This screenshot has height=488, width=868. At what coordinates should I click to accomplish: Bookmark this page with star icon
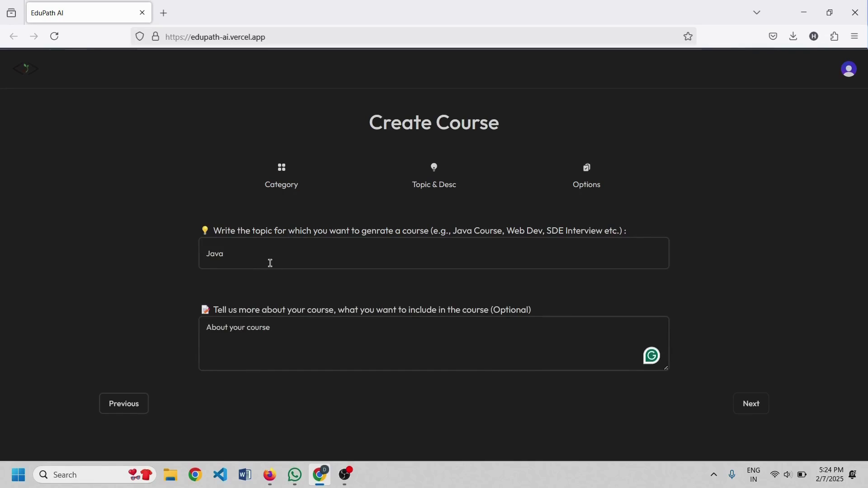click(688, 37)
